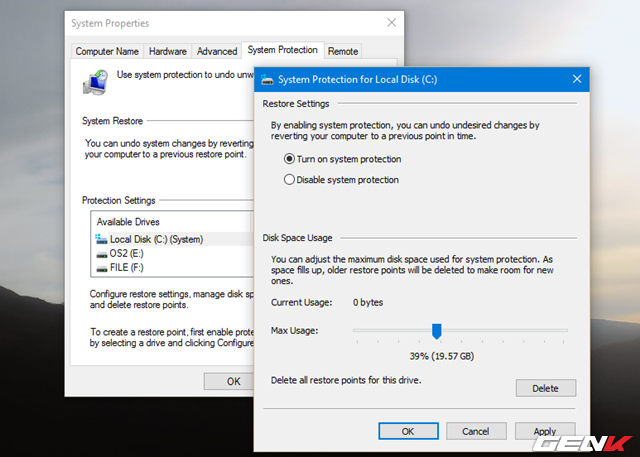Cancel the System Protection dialog
This screenshot has height=457, width=640.
pos(476,431)
